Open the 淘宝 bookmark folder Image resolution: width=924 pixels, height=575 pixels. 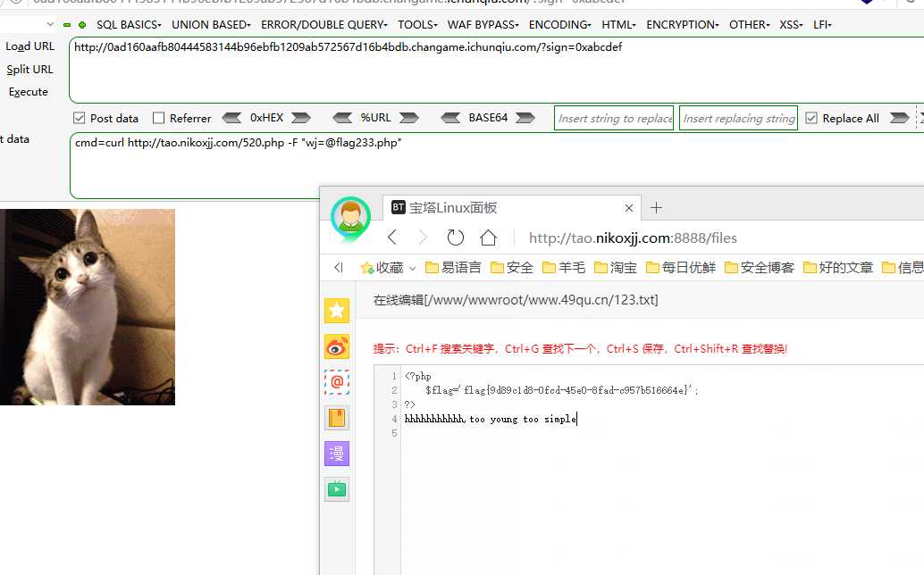click(x=615, y=268)
